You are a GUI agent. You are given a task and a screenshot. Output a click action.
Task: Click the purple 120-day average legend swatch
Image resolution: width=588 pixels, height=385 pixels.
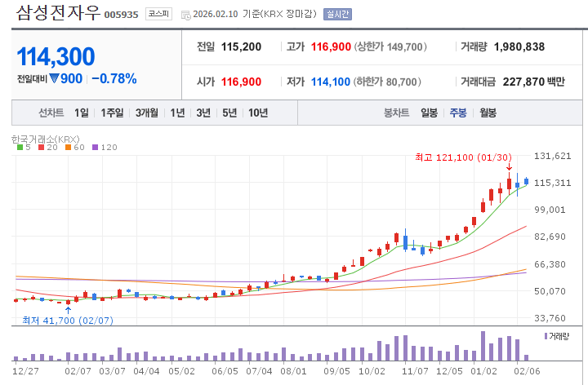pos(95,148)
